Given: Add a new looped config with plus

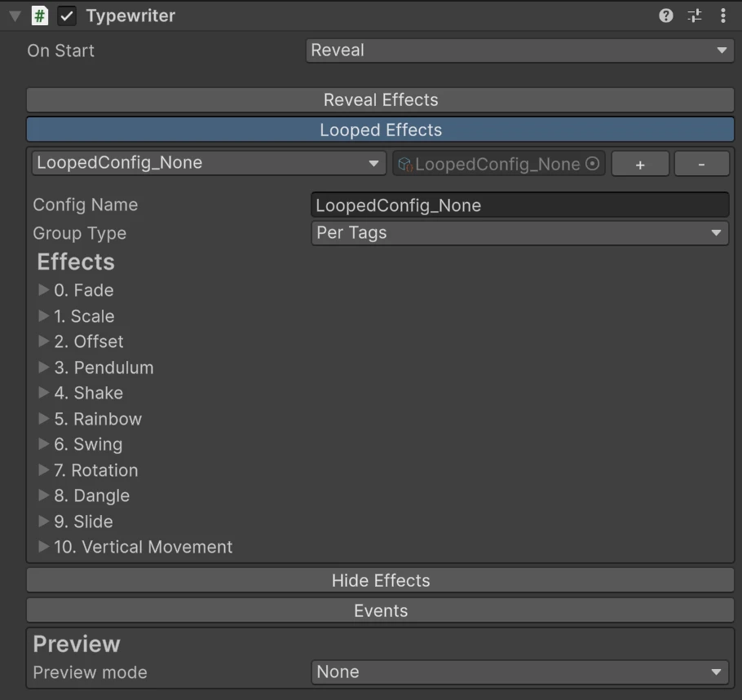Looking at the screenshot, I should click(x=640, y=164).
